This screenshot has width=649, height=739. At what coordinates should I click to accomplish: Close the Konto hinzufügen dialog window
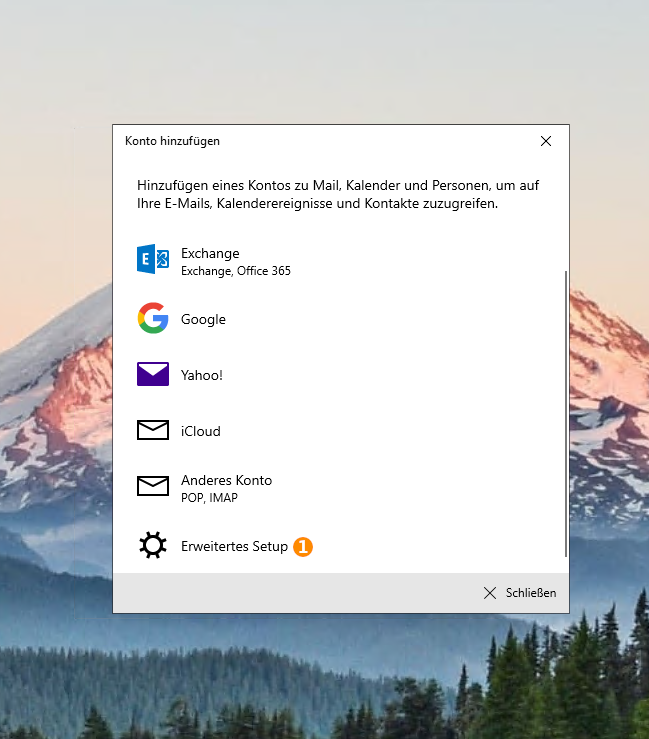pos(546,141)
